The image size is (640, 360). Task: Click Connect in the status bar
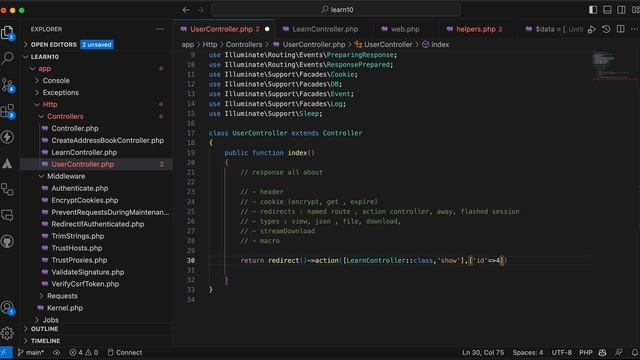coord(125,353)
